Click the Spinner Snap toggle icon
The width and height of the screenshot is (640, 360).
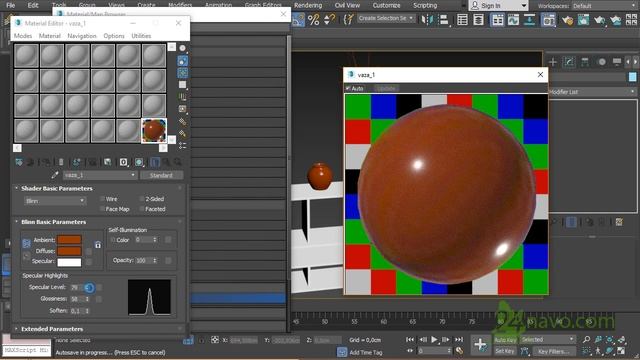pos(329,19)
